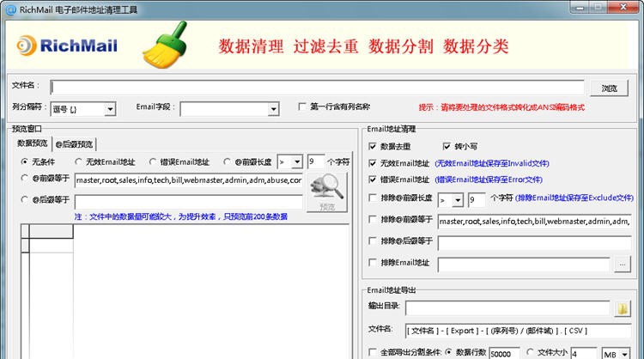Click the green broom cleaning icon
Screen dimensions: 644x359
pyautogui.click(x=166, y=46)
